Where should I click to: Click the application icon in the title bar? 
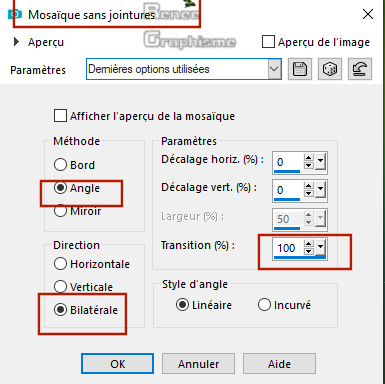(x=15, y=14)
